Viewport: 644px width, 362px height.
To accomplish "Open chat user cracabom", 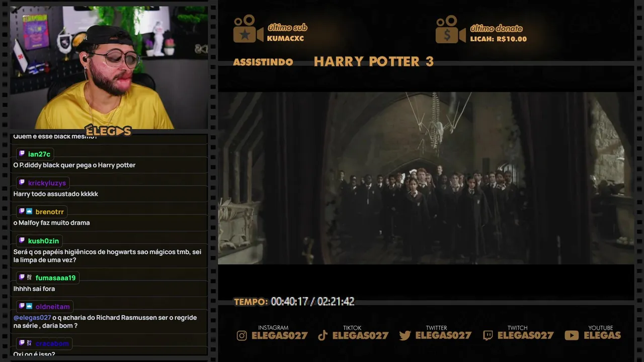I will click(52, 343).
